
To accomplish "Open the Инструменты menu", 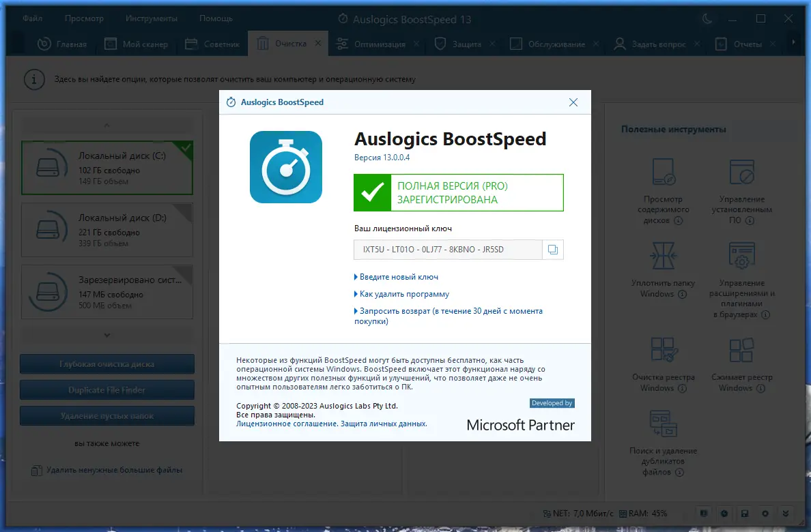I will [x=151, y=18].
